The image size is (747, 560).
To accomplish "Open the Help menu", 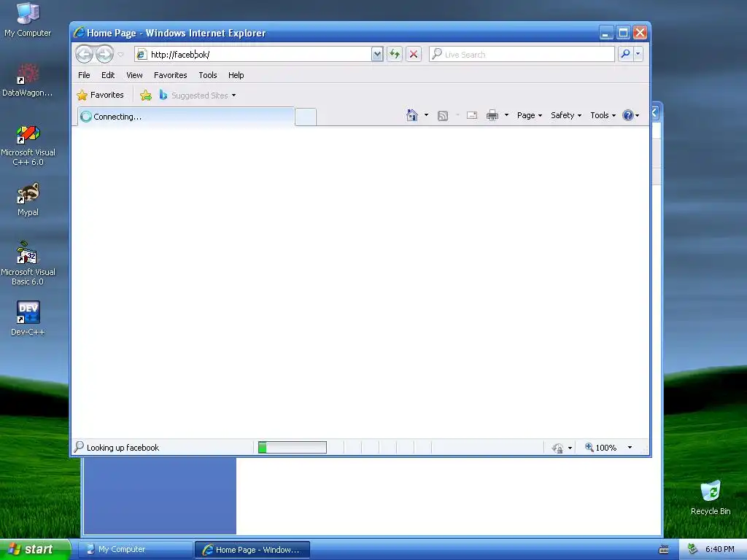I will [236, 75].
